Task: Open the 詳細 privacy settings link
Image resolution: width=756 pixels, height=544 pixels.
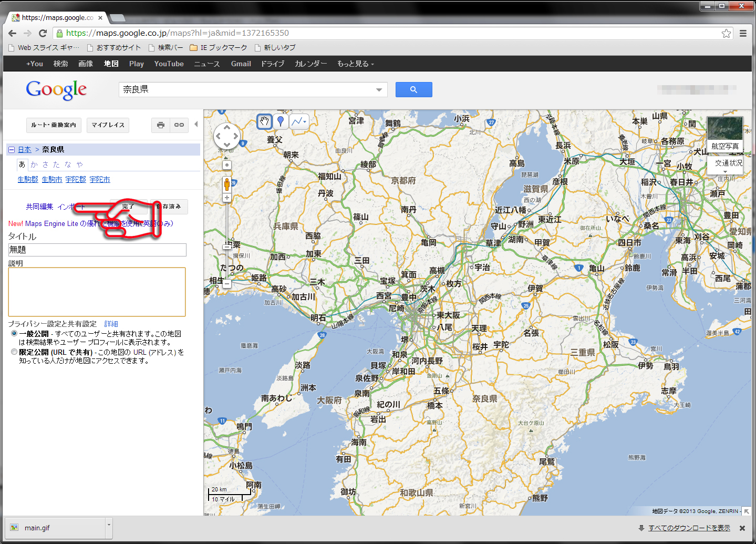Action: pos(111,324)
